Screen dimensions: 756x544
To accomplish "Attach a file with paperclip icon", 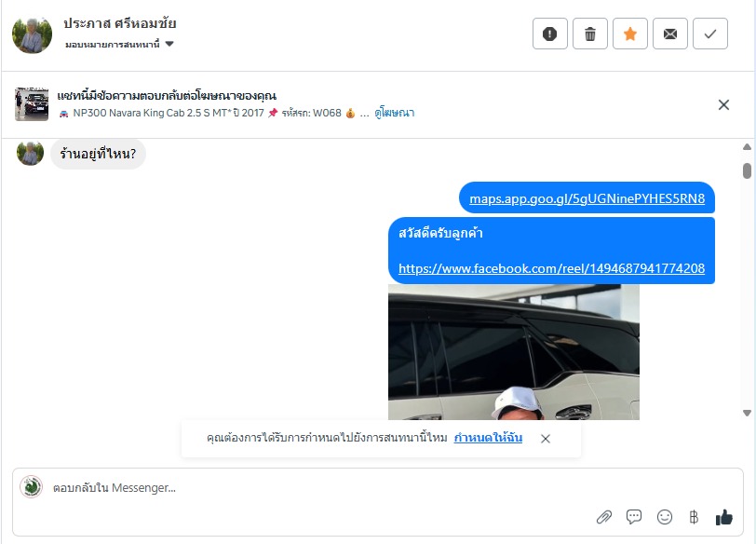I will point(603,517).
